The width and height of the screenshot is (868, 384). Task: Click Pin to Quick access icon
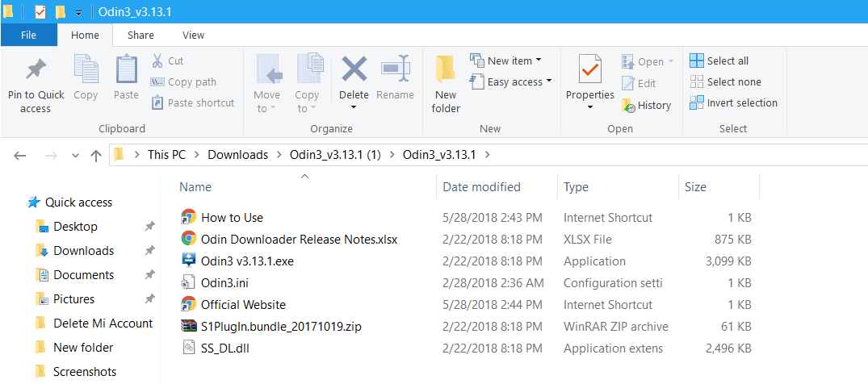[36, 69]
